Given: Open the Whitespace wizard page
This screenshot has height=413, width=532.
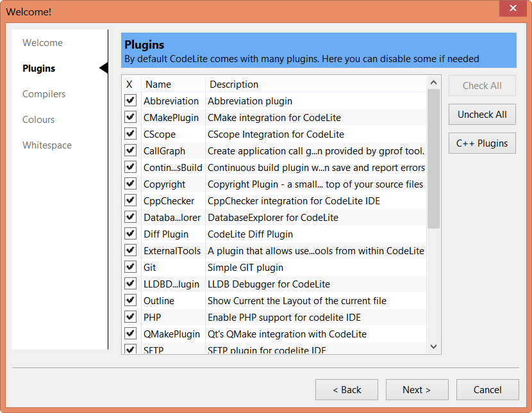Looking at the screenshot, I should pos(47,145).
